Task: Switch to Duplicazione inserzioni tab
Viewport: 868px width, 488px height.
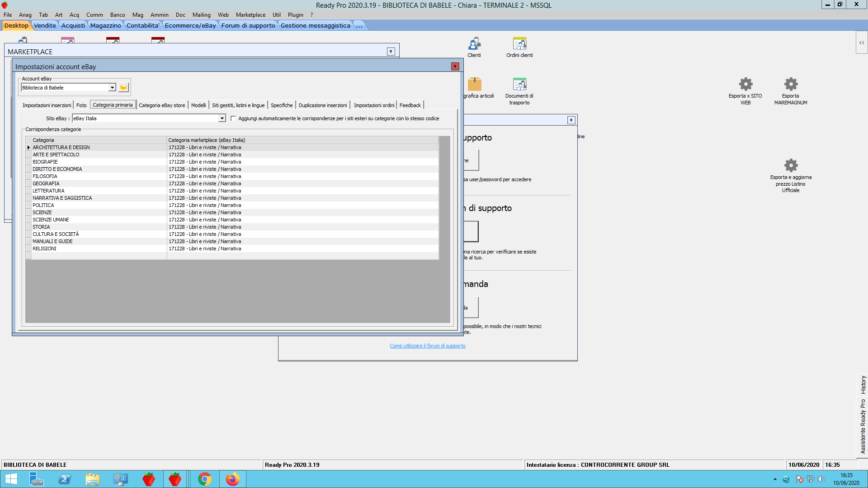Action: pyautogui.click(x=323, y=105)
